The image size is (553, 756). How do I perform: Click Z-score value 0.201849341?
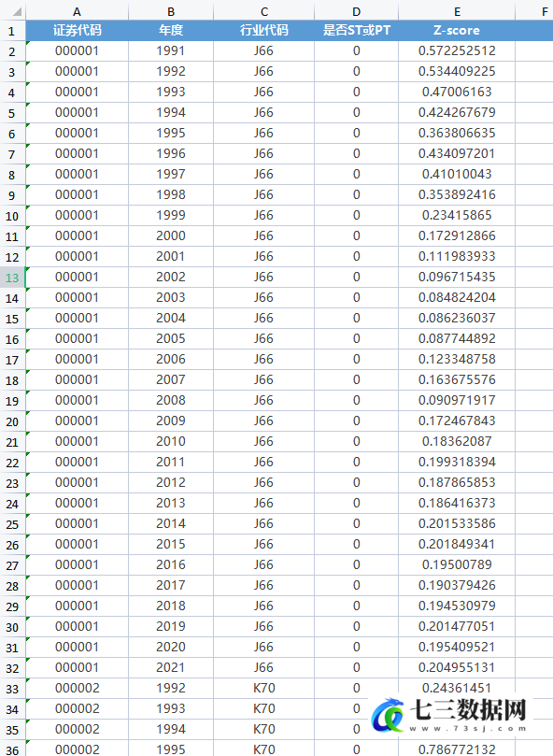coord(457,545)
